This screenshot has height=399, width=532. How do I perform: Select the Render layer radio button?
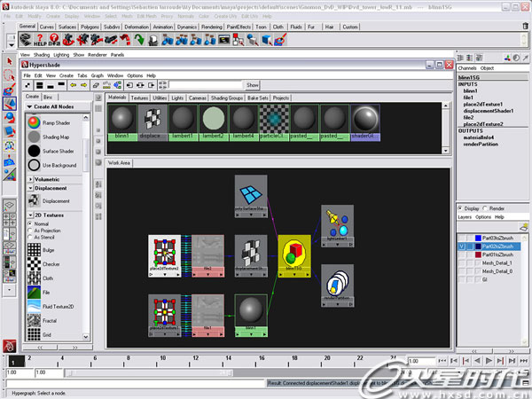(485, 208)
